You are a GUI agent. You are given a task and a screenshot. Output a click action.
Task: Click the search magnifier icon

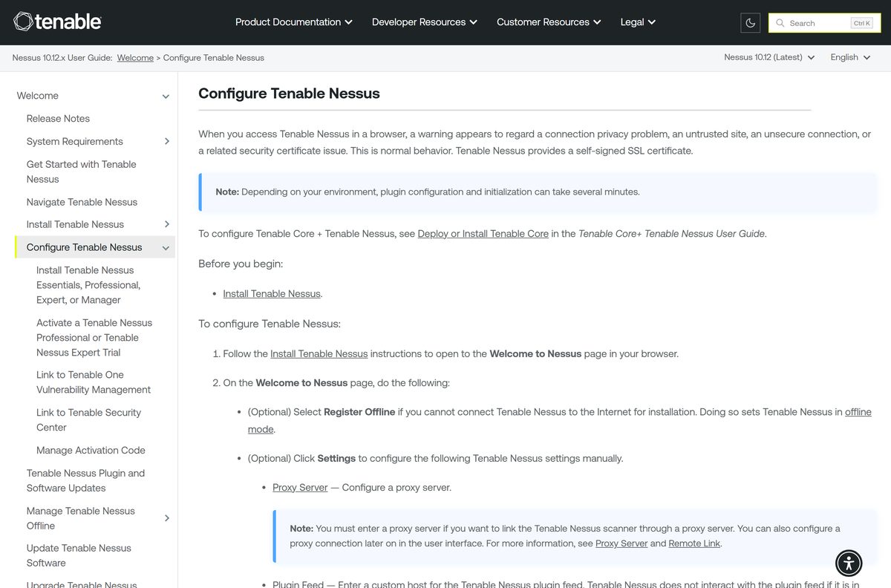[780, 23]
